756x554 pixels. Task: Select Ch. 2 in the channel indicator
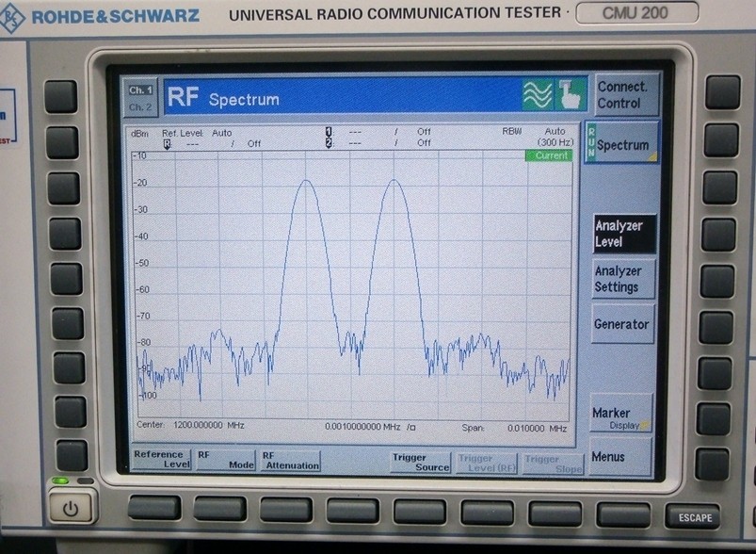140,107
